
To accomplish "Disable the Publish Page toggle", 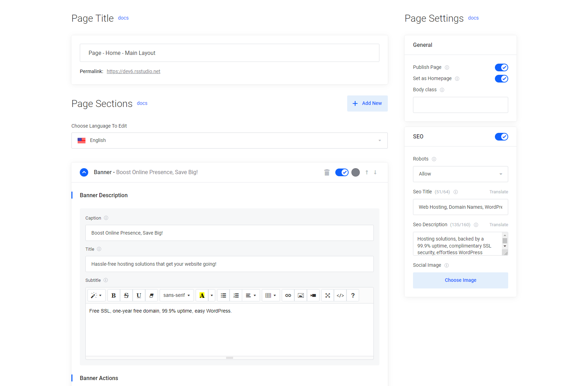I will [x=501, y=67].
